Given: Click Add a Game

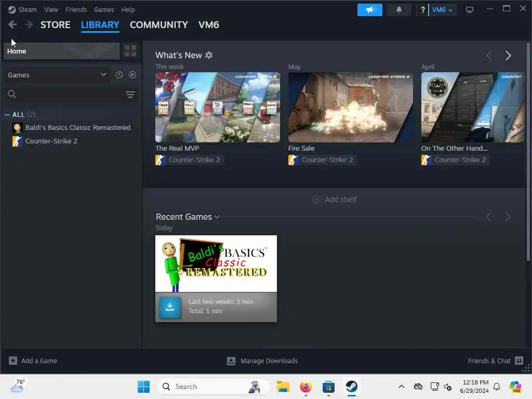Looking at the screenshot, I should (x=33, y=361).
